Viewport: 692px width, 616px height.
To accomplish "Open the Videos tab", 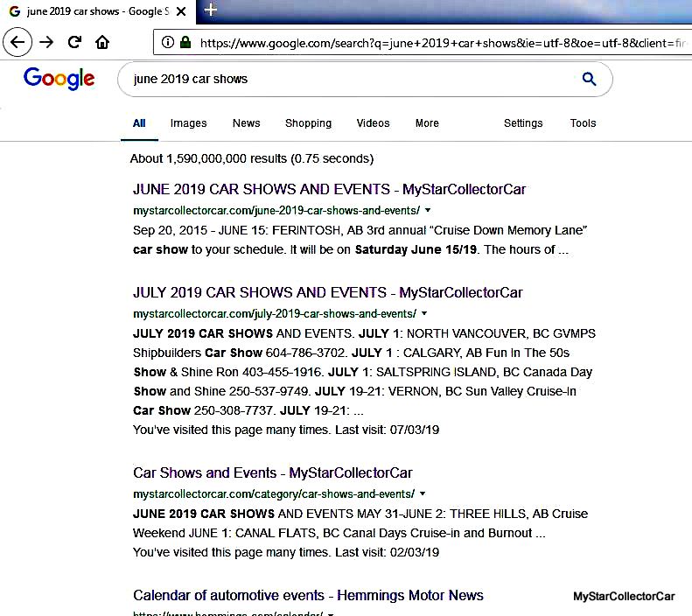I will point(373,123).
